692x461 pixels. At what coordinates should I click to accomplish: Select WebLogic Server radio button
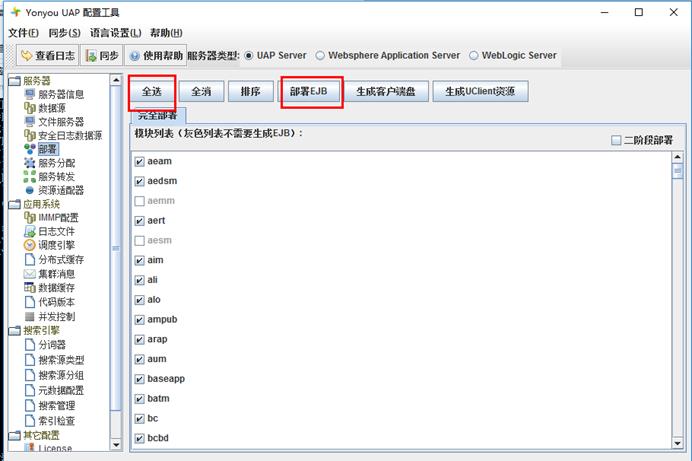[x=474, y=56]
